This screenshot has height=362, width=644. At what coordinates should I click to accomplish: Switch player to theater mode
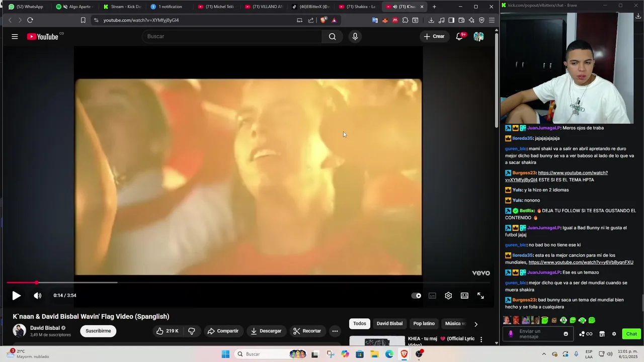coord(464,296)
